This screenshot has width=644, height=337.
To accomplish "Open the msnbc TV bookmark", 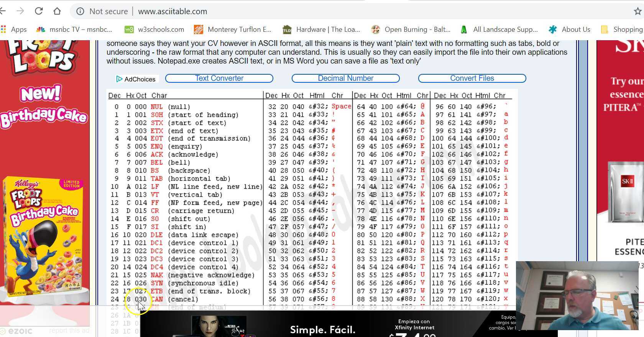I will (x=74, y=29).
